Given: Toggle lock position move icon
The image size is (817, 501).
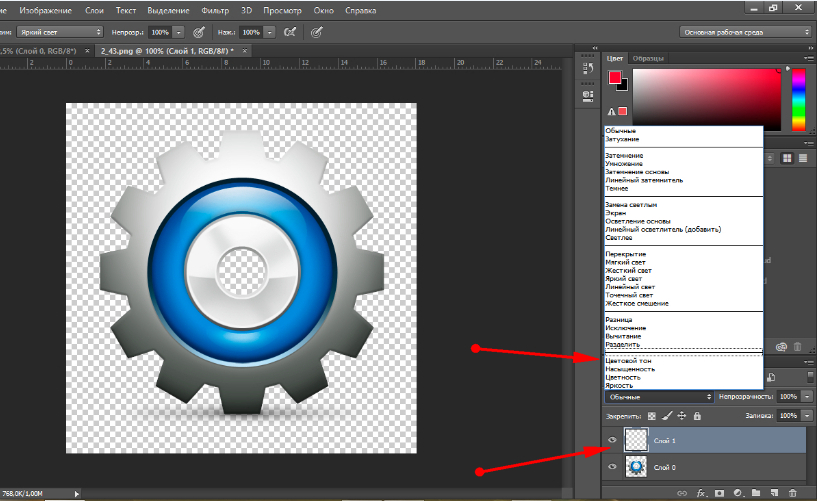Looking at the screenshot, I should tap(682, 416).
